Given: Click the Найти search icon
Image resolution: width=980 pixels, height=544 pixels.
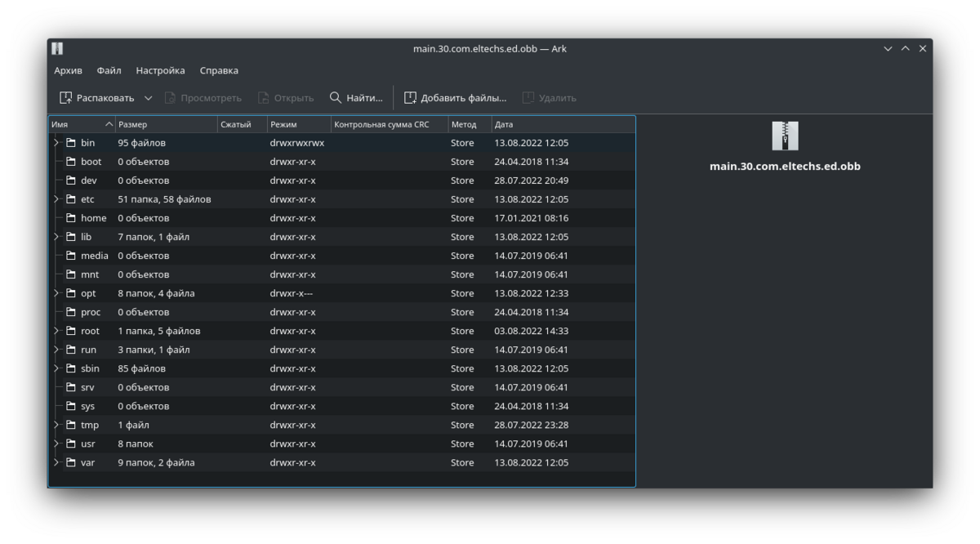Looking at the screenshot, I should [336, 98].
